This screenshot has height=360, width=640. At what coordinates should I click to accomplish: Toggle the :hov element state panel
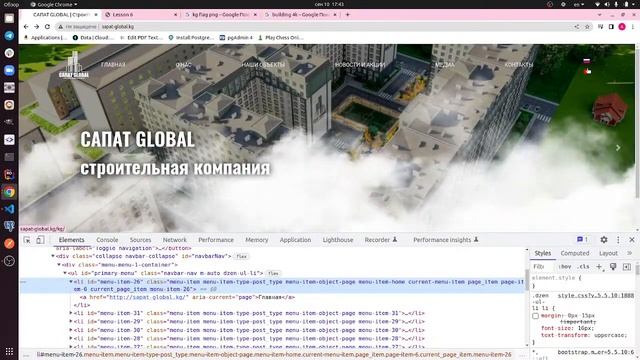click(565, 267)
